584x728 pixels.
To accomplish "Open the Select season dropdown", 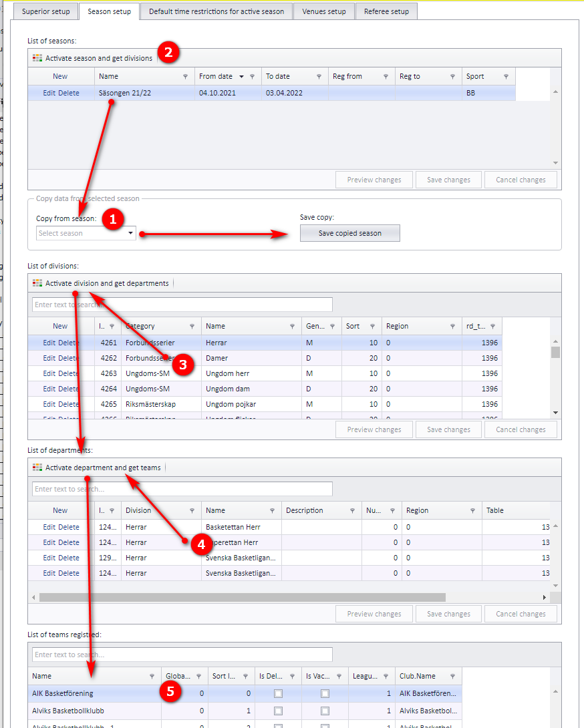I will pyautogui.click(x=130, y=233).
